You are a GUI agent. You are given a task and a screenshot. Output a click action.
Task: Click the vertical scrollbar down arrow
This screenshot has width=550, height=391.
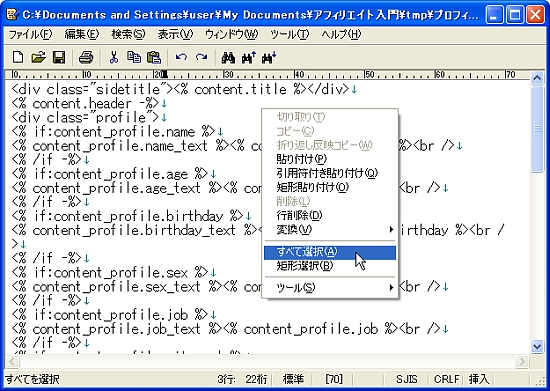[x=537, y=346]
